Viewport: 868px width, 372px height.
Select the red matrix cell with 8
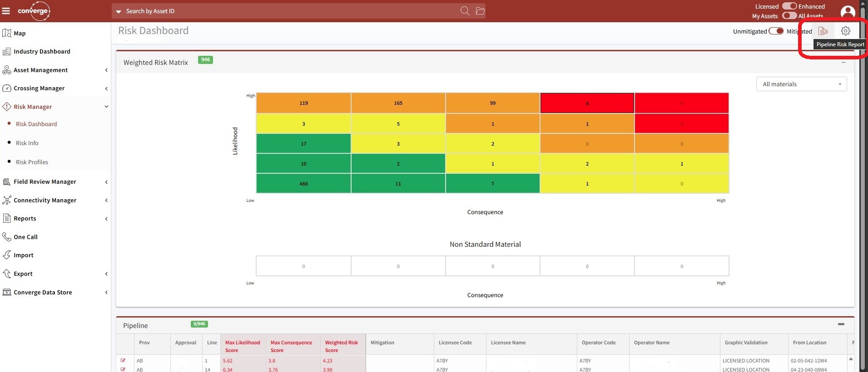pos(587,103)
